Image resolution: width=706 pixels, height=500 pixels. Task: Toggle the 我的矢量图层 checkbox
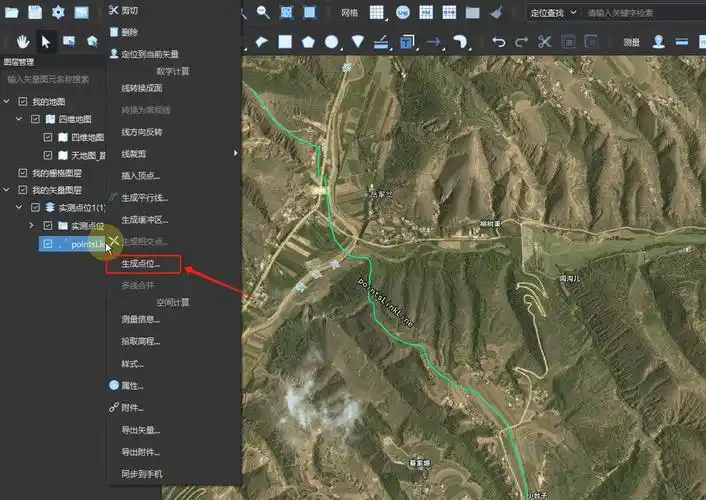(23, 190)
